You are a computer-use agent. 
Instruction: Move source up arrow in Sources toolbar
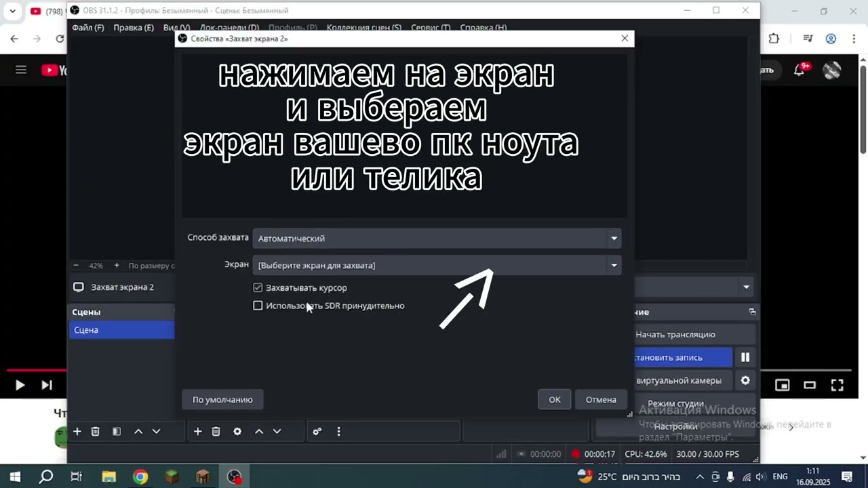[x=259, y=431]
